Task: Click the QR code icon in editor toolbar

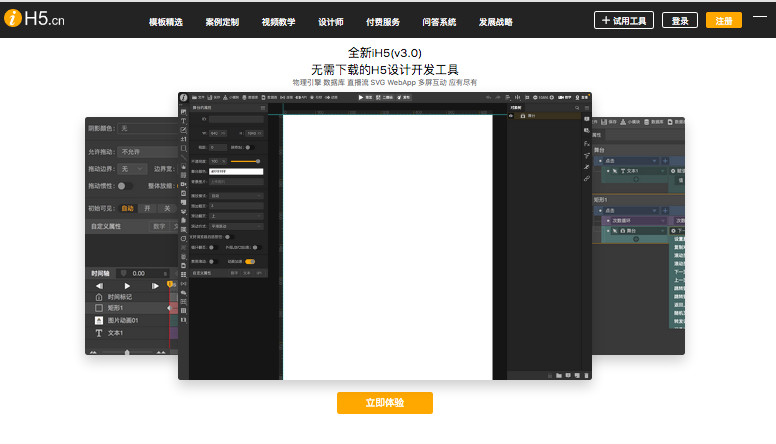Action: click(378, 98)
